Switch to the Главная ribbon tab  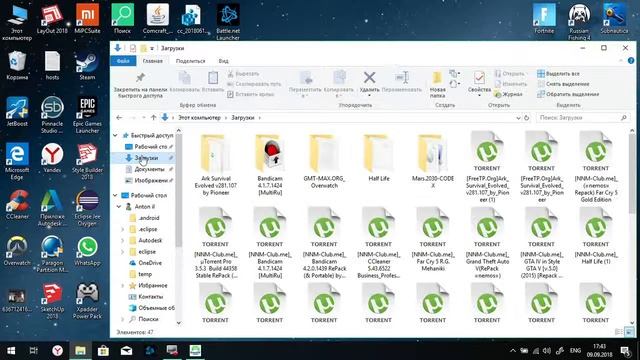[x=153, y=61]
